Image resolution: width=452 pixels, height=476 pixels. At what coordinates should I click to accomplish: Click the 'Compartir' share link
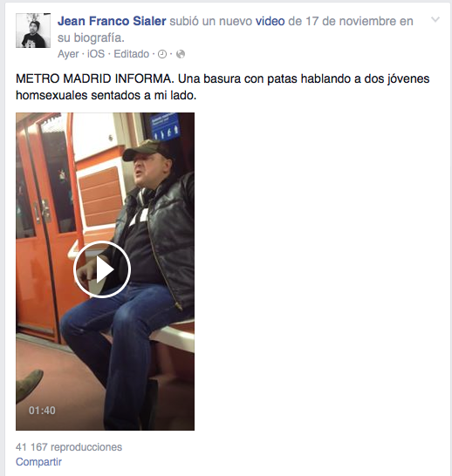38,462
